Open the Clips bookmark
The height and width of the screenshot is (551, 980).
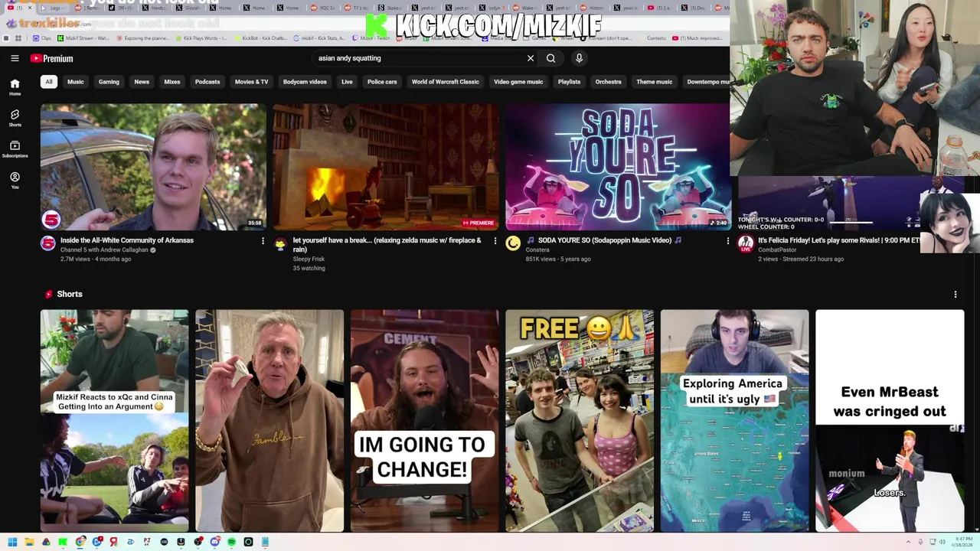pyautogui.click(x=43, y=38)
